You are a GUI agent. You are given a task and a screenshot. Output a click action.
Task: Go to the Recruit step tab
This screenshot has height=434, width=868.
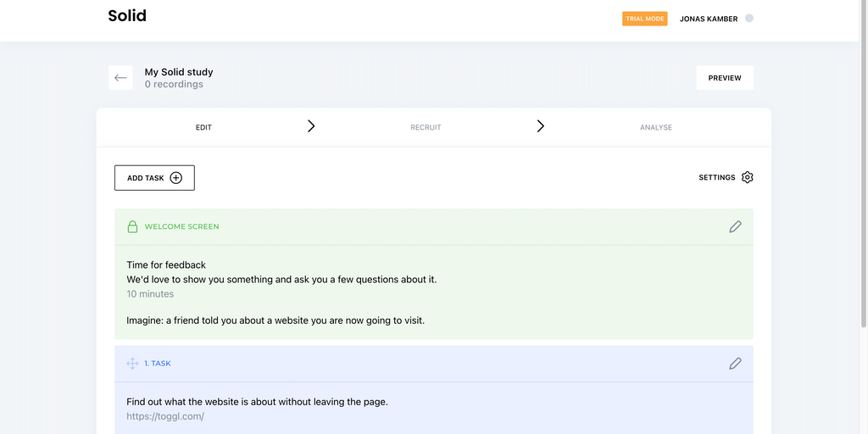[x=426, y=128]
